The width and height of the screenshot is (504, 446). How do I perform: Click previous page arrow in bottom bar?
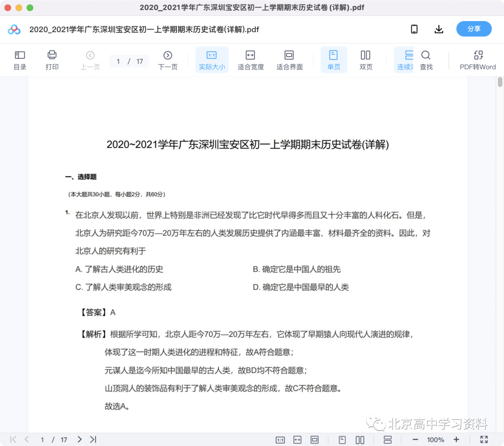click(27, 439)
